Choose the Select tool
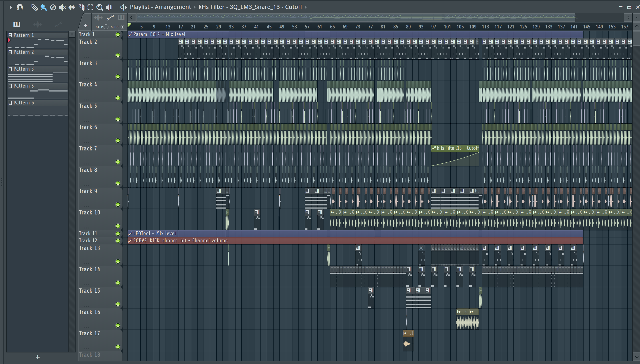Viewport: 640px width, 364px height. tap(90, 7)
